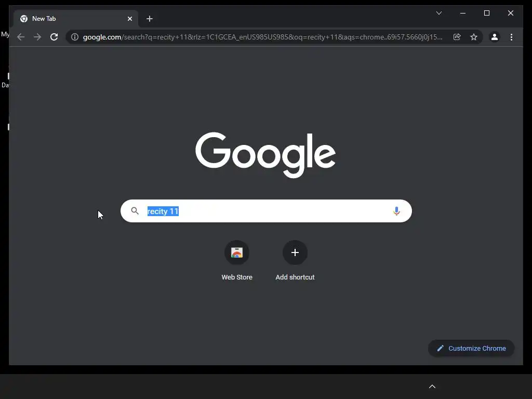The height and width of the screenshot is (399, 532).
Task: Close the Chrome window
Action: 510,13
